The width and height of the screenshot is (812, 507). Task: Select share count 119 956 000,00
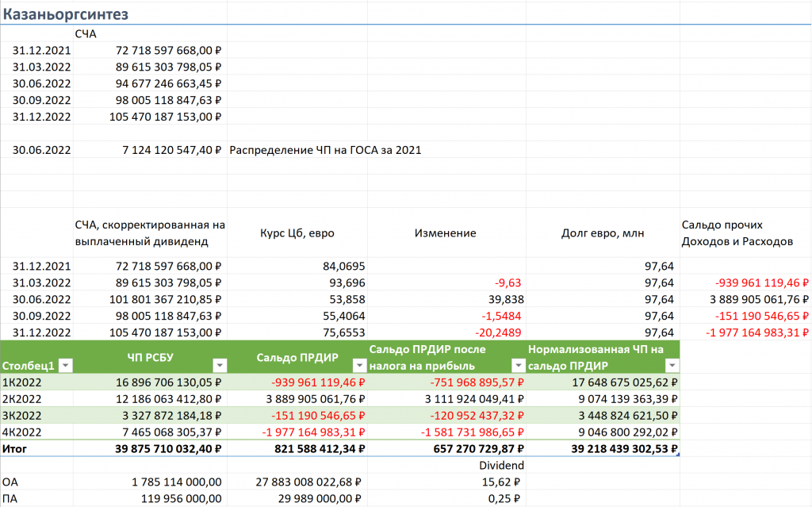pos(182,498)
